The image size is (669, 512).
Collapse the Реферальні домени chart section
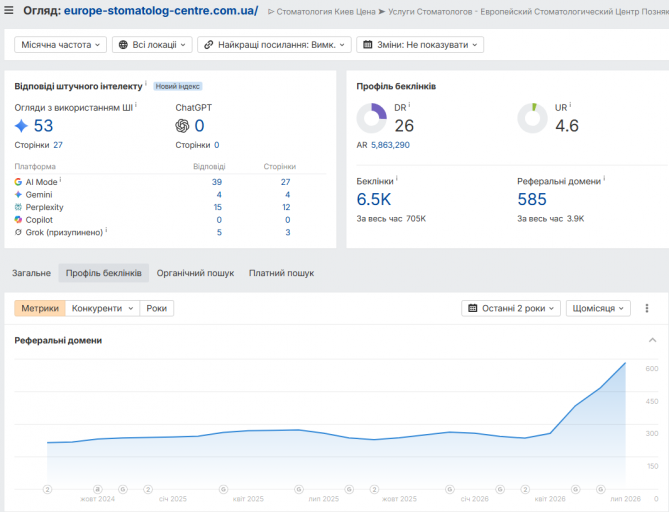[652, 340]
